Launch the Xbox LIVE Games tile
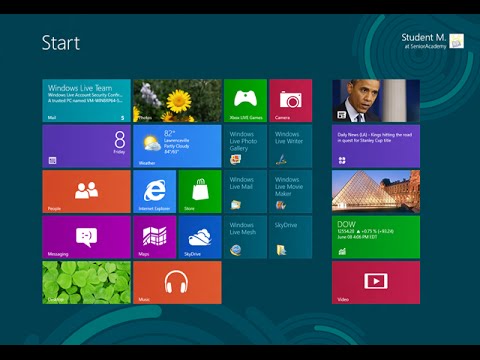Image resolution: width=480 pixels, height=360 pixels. click(245, 100)
